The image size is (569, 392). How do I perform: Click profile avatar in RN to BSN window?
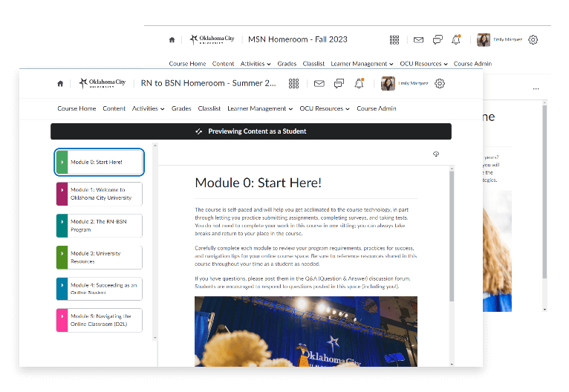click(x=388, y=83)
